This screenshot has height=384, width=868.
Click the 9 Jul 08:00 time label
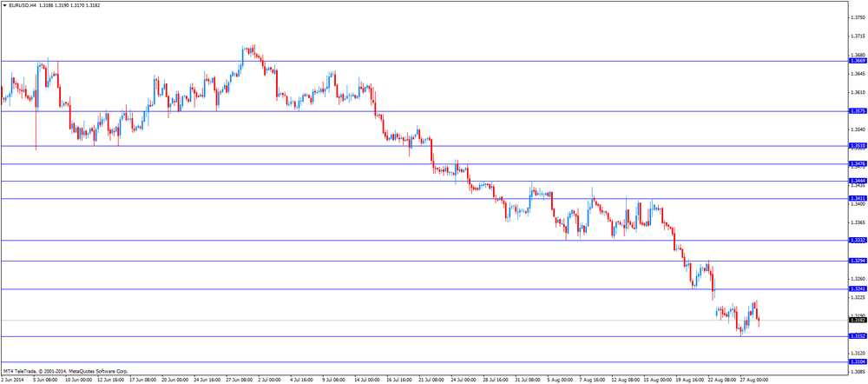(332, 381)
